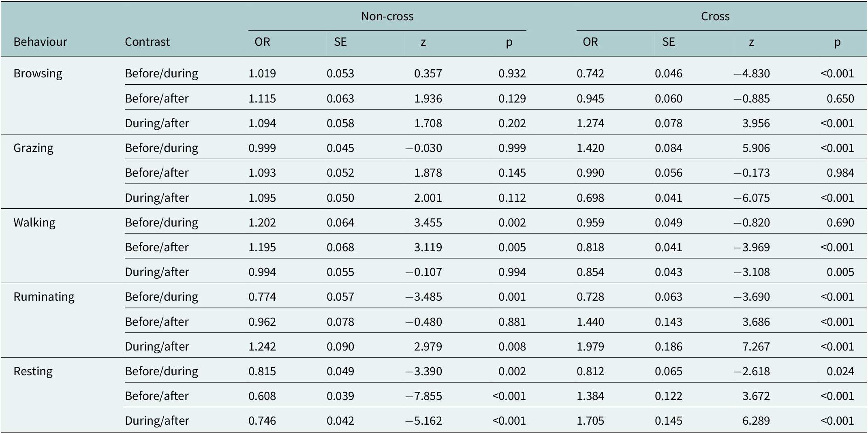The width and height of the screenshot is (868, 434).
Task: Click Walking non-cross p value 0.002
Action: (512, 222)
